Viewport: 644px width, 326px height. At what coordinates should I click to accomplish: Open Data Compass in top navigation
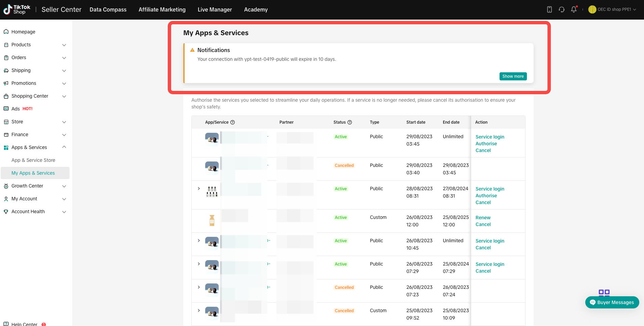tap(108, 9)
